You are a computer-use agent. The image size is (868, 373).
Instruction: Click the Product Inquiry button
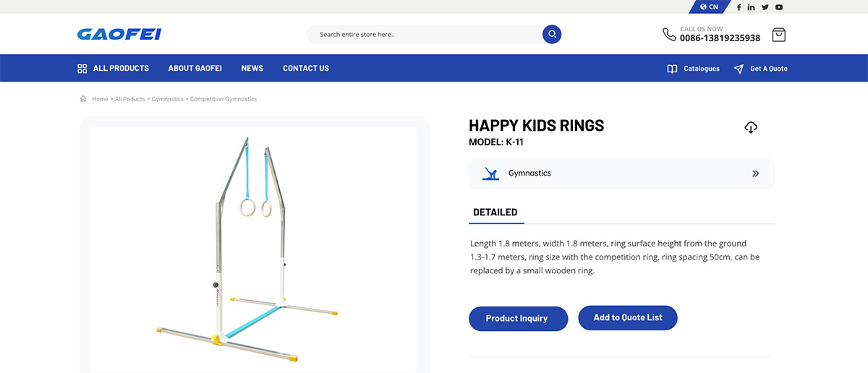point(516,319)
